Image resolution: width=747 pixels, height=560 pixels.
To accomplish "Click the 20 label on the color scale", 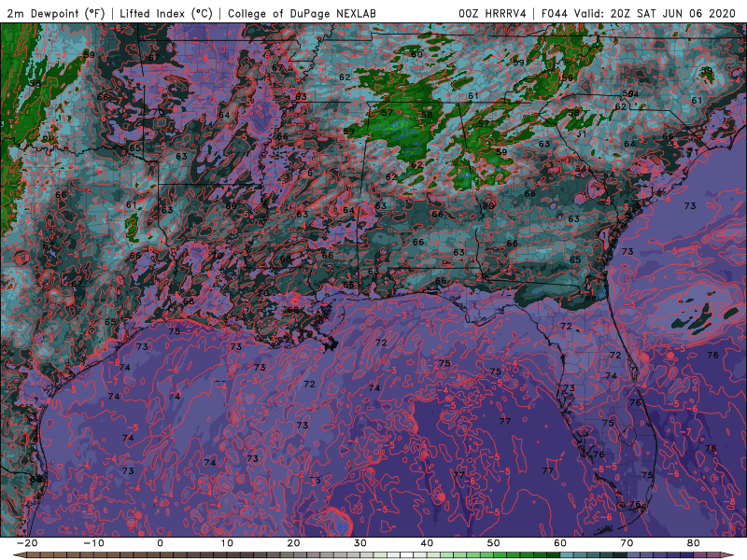I will click(x=293, y=543).
